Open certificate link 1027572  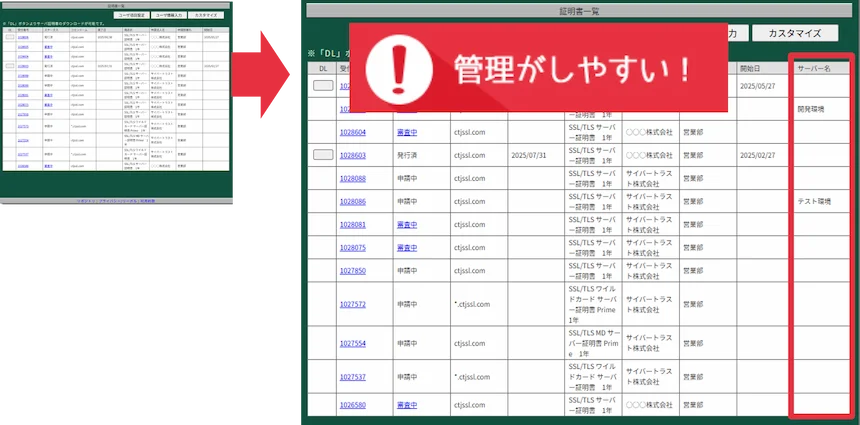tap(352, 304)
